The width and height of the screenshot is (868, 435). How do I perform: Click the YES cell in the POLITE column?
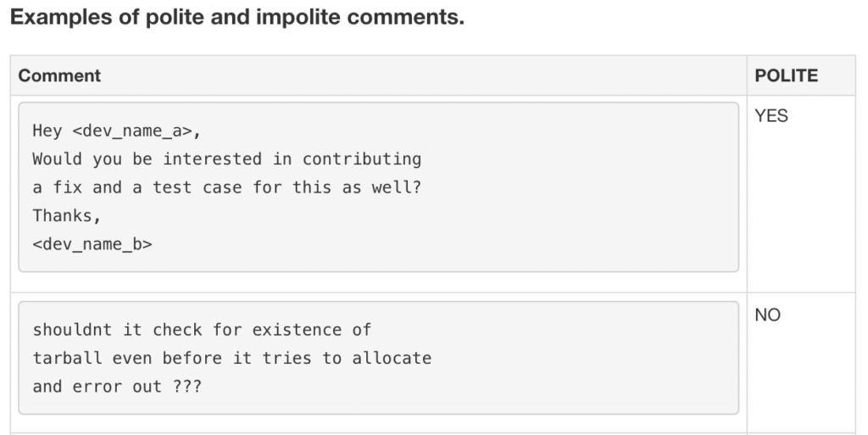[771, 115]
